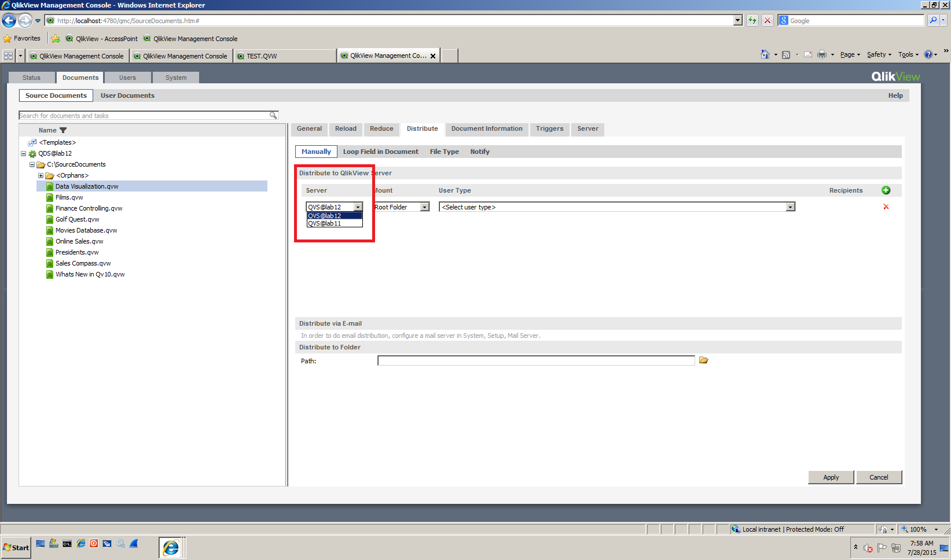This screenshot has width=951, height=560.
Task: Click the Search for documents and tasks field
Action: 144,116
